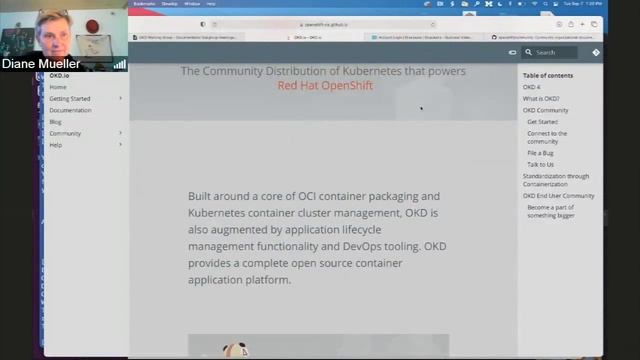Show the tab overview icon
This screenshot has width=640, height=360.
(x=594, y=24)
